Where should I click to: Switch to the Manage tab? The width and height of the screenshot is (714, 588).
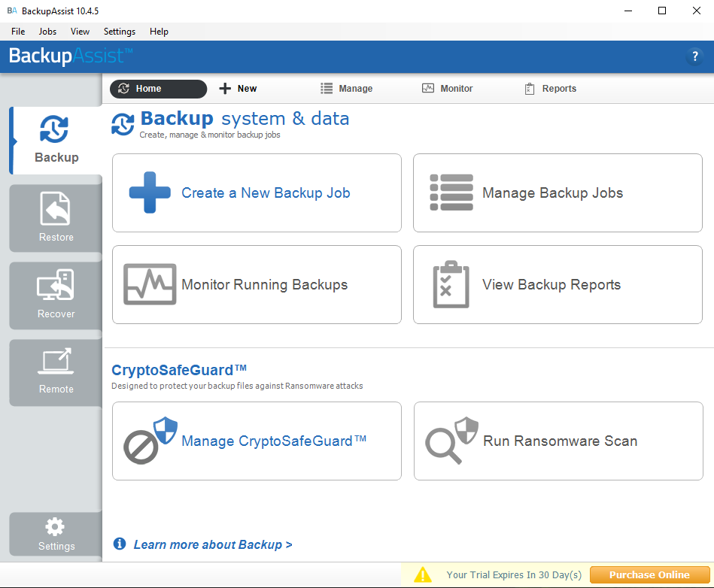tap(347, 89)
